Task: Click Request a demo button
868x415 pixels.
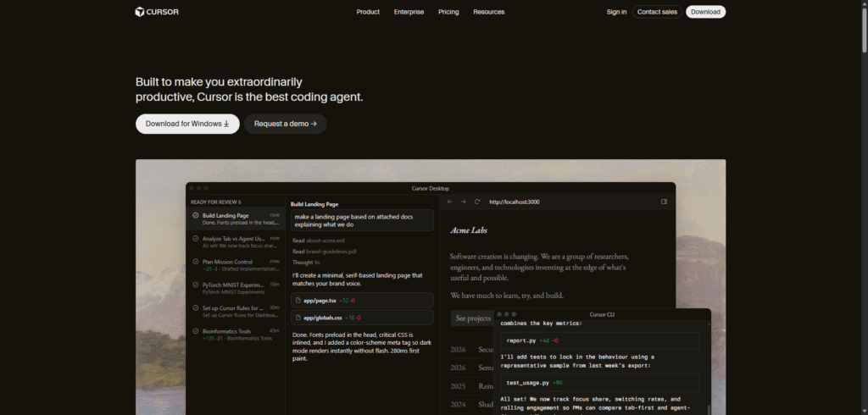Action: coord(286,124)
